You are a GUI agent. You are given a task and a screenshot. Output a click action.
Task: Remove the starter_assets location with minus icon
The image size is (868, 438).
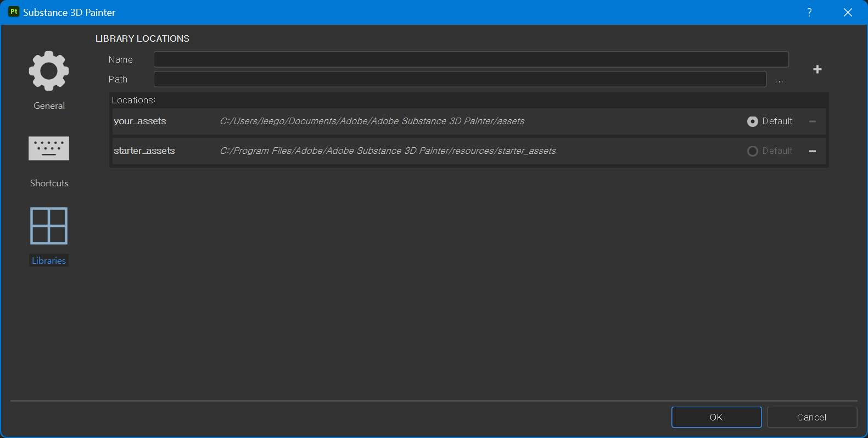click(x=813, y=151)
